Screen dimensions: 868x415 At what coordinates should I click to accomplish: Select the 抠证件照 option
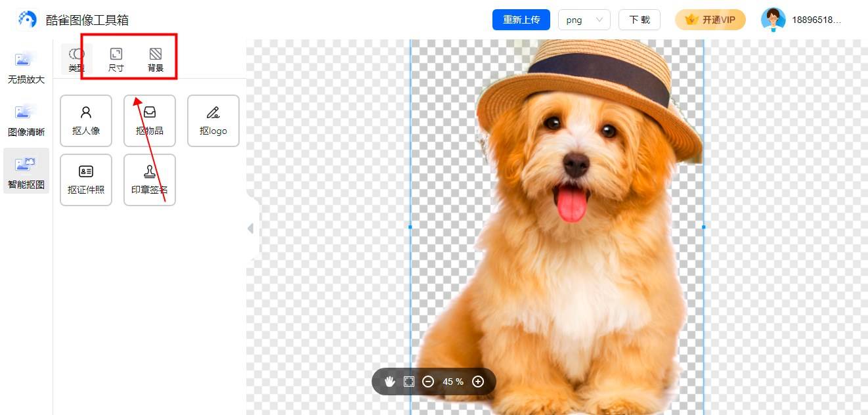coord(86,180)
